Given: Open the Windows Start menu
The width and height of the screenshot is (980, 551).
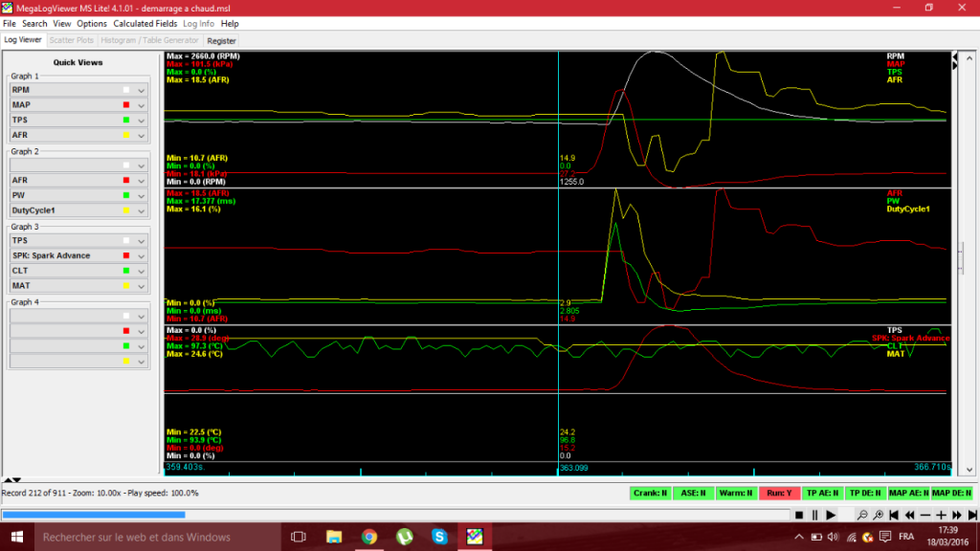Looking at the screenshot, I should [17, 537].
